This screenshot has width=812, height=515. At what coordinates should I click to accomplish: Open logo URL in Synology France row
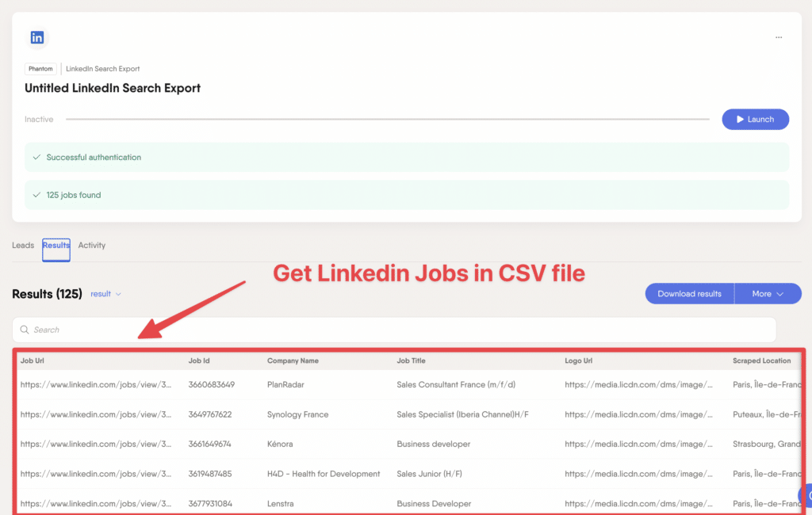point(638,414)
